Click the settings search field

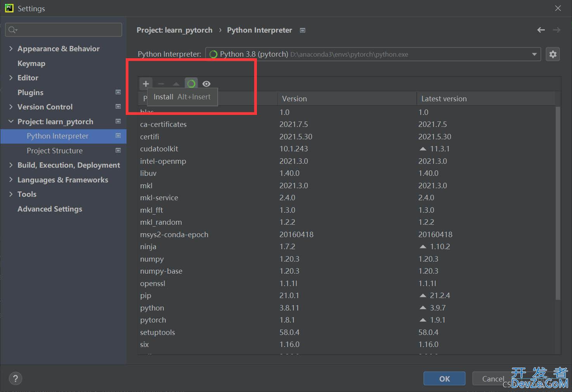click(x=64, y=30)
